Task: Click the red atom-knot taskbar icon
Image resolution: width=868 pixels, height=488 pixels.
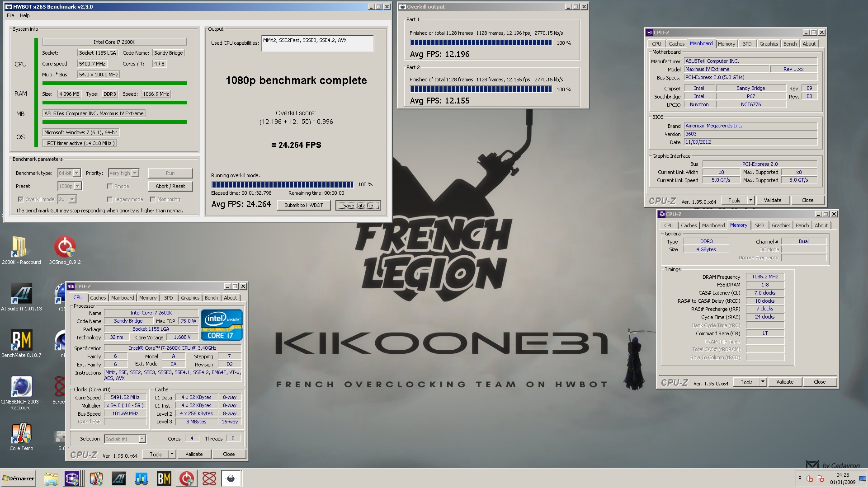Action: pyautogui.click(x=209, y=479)
